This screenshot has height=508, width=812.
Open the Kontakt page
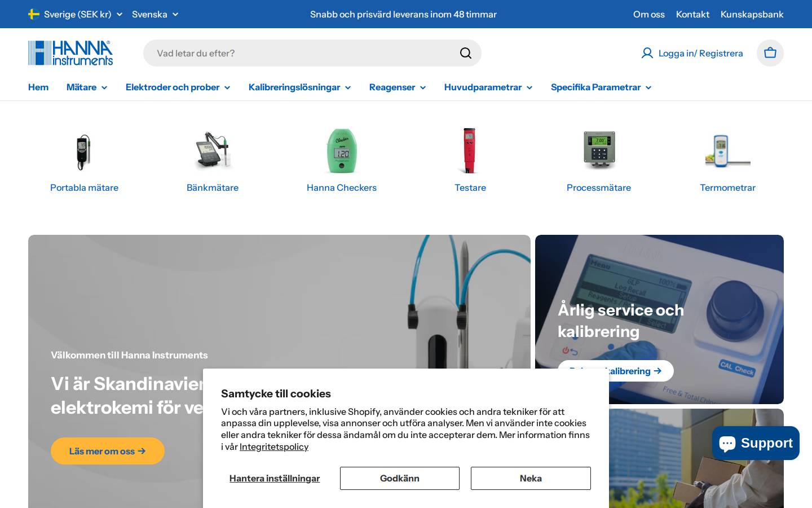pos(692,14)
